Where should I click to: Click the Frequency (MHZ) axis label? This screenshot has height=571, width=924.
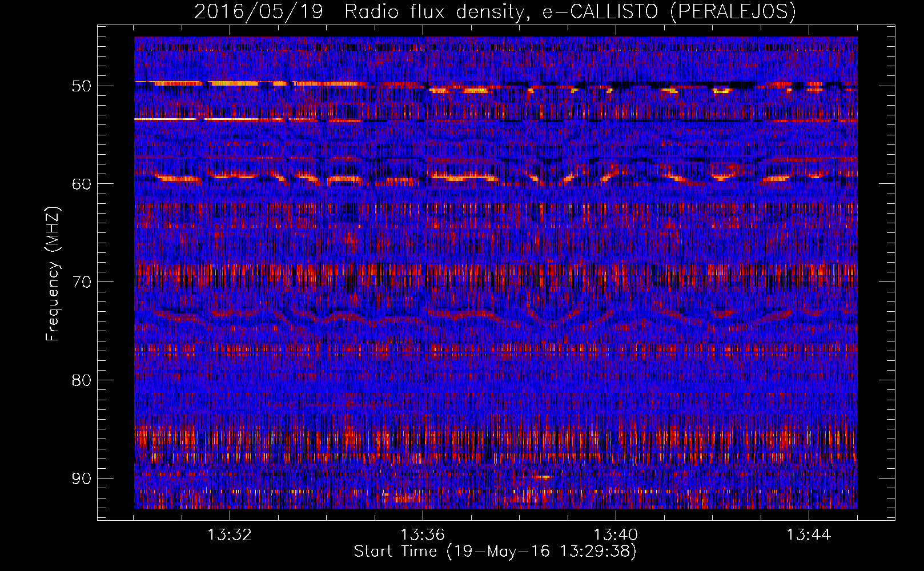[53, 274]
